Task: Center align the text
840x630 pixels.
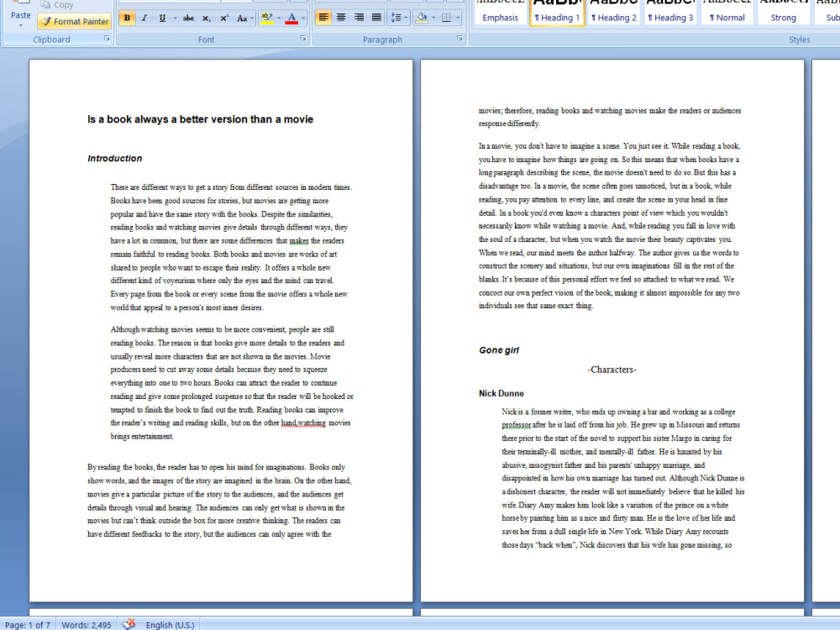Action: [341, 18]
